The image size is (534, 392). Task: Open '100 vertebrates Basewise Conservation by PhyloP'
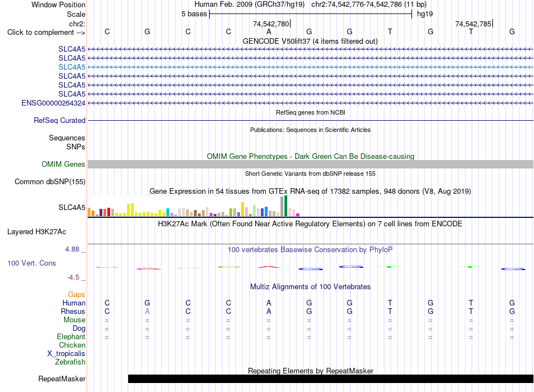(310, 250)
